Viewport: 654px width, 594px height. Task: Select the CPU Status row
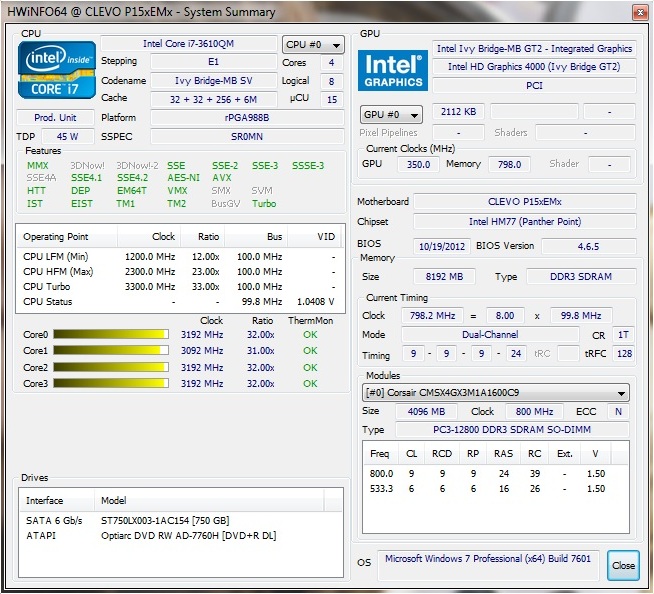click(x=180, y=302)
